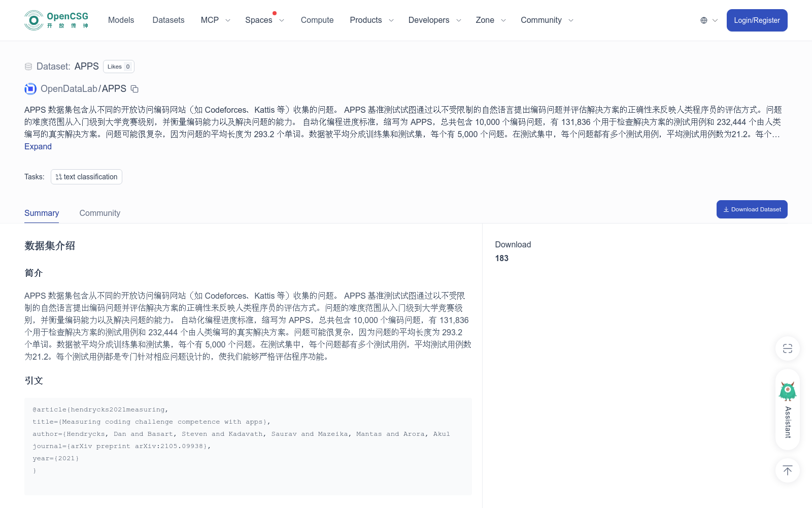Expand the Zone menu
The height and width of the screenshot is (508, 812).
(x=491, y=20)
